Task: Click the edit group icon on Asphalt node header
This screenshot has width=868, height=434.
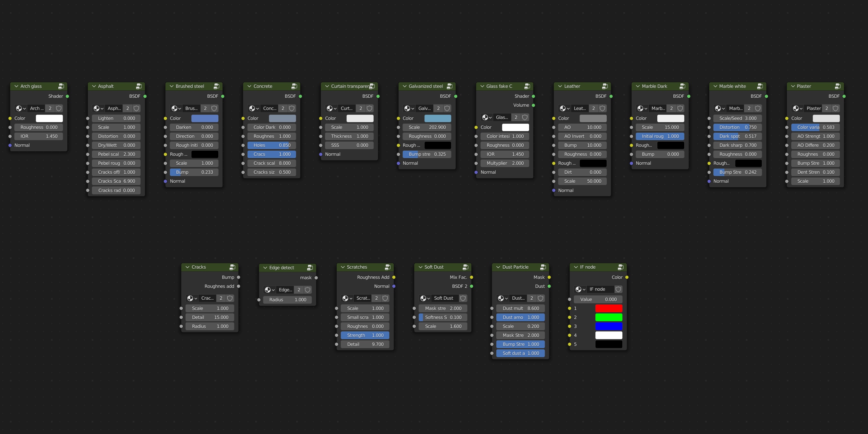Action: 139,86
